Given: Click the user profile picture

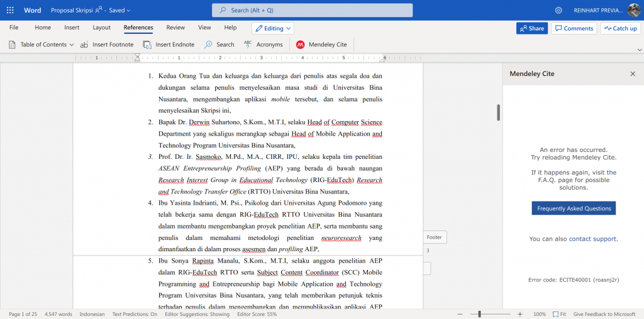Looking at the screenshot, I should click(x=633, y=10).
